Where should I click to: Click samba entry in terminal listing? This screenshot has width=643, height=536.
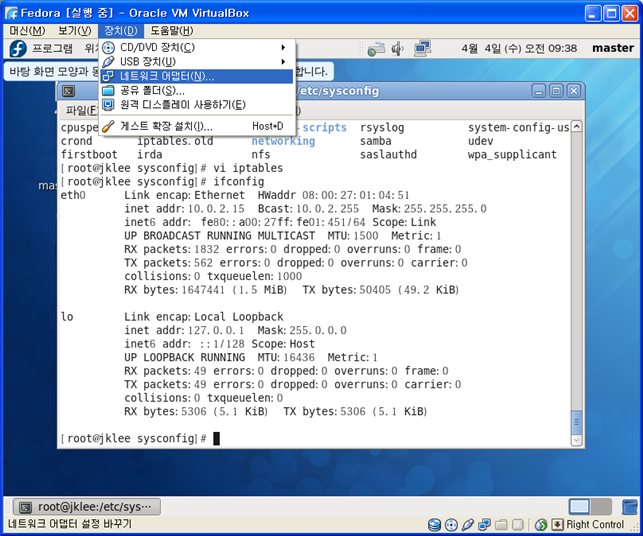pyautogui.click(x=375, y=141)
